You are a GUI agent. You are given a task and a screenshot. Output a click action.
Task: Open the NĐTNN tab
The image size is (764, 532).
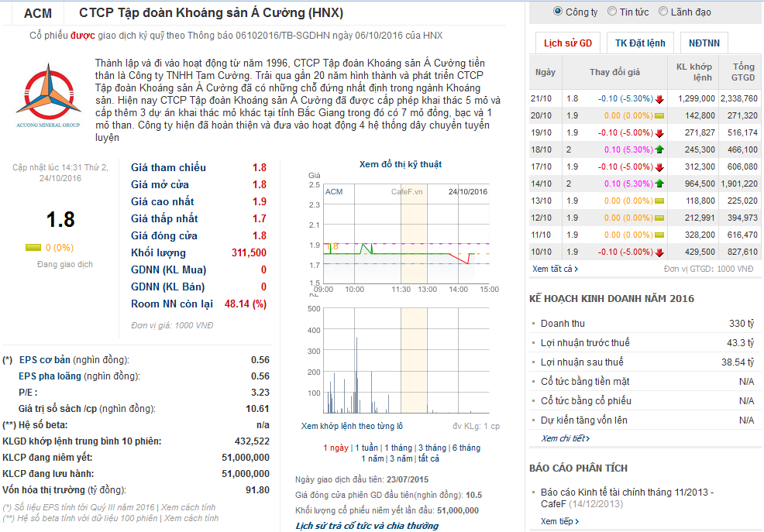click(x=704, y=43)
